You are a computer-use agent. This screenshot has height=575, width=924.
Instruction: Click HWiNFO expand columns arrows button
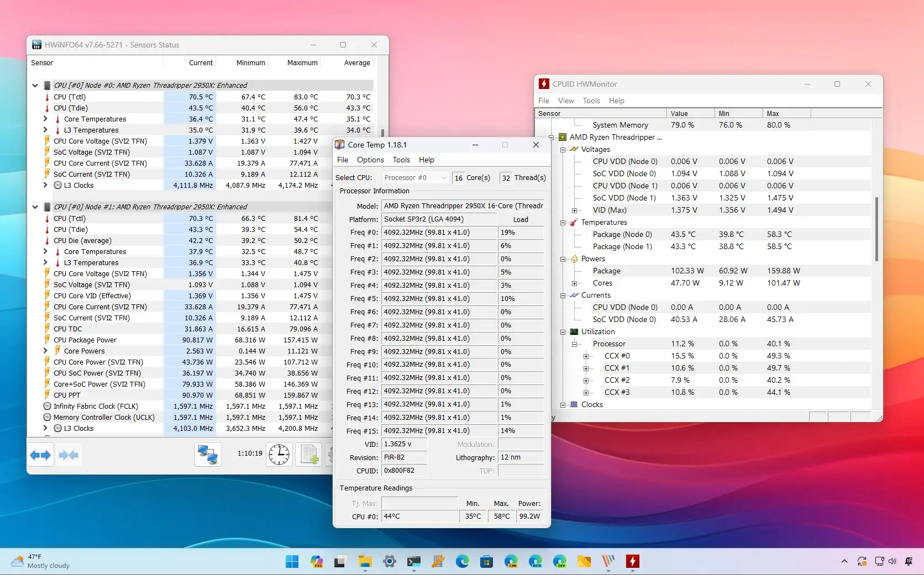(x=40, y=455)
